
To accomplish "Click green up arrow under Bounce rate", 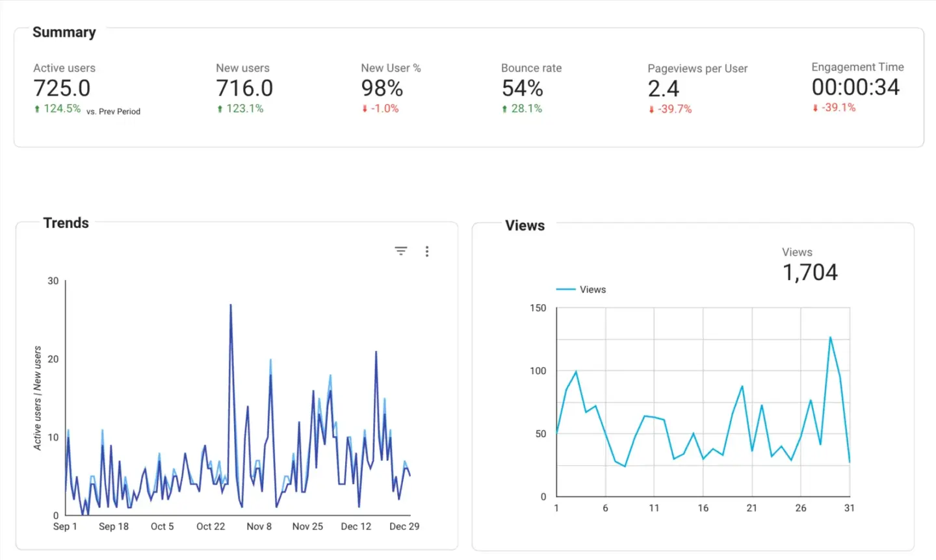I will pos(504,109).
